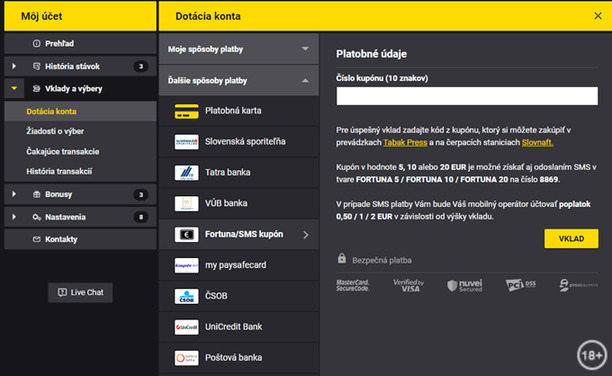The height and width of the screenshot is (376, 612).
Task: Click the Vklady a výbery coins icon
Action: [x=36, y=89]
